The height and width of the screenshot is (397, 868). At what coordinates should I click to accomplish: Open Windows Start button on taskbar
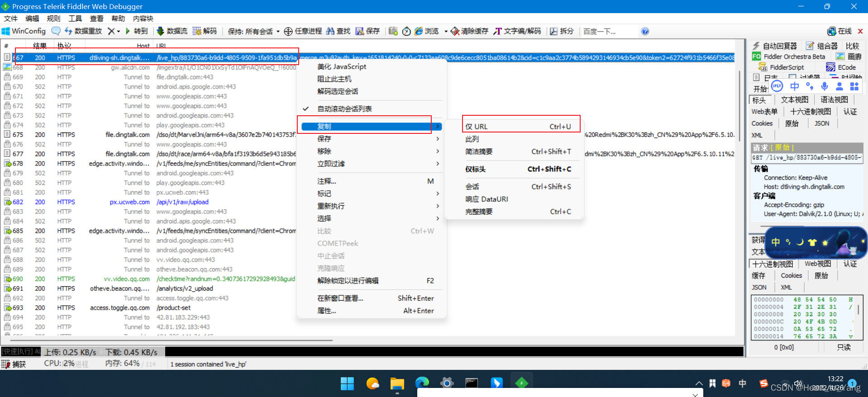(x=347, y=383)
